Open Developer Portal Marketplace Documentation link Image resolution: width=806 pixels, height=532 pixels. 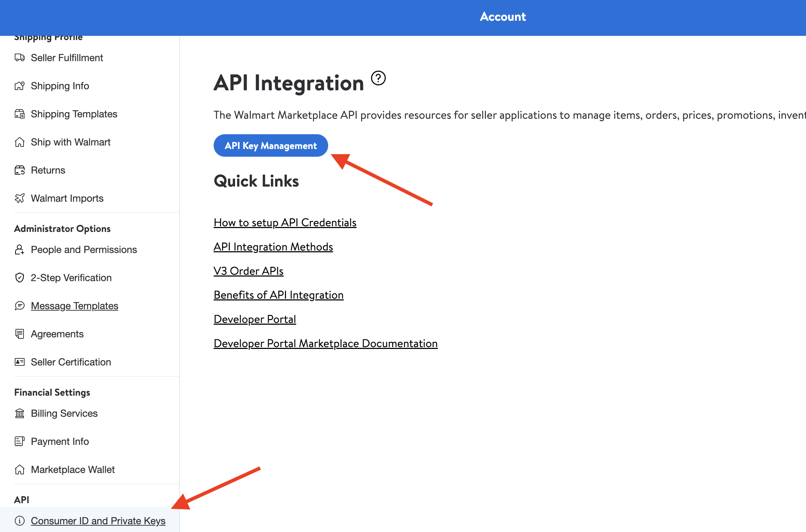(326, 343)
